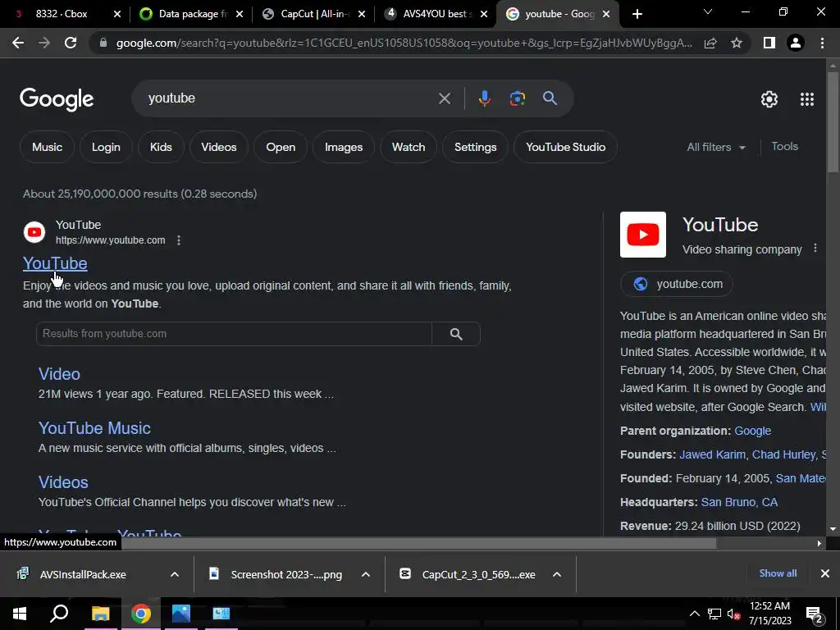Expand options for the CapCut exe download
Image resolution: width=840 pixels, height=630 pixels.
point(557,574)
